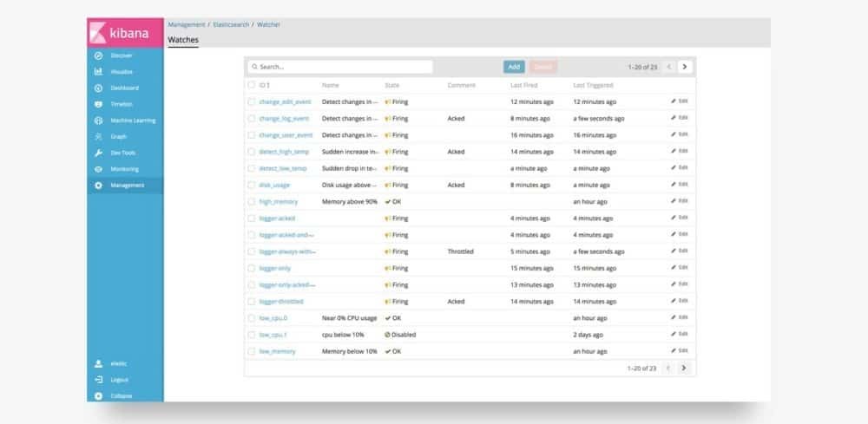Image resolution: width=868 pixels, height=424 pixels.
Task: Open Timelion in the sidebar
Action: (122, 104)
